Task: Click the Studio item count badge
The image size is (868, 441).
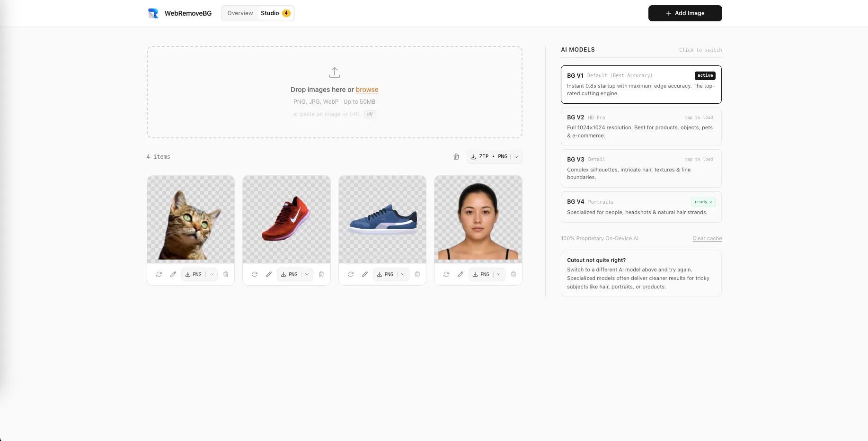Action: click(286, 13)
